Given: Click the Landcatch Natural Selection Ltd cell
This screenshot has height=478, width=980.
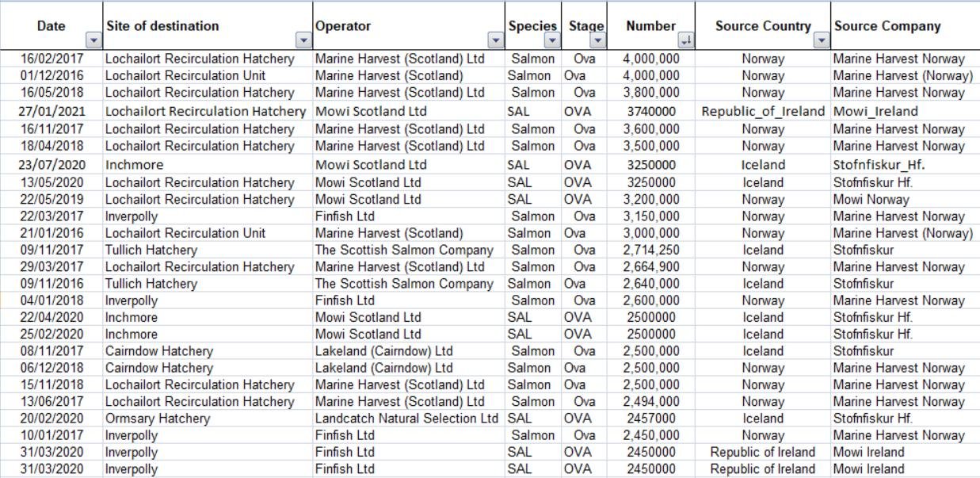Looking at the screenshot, I should [x=407, y=418].
